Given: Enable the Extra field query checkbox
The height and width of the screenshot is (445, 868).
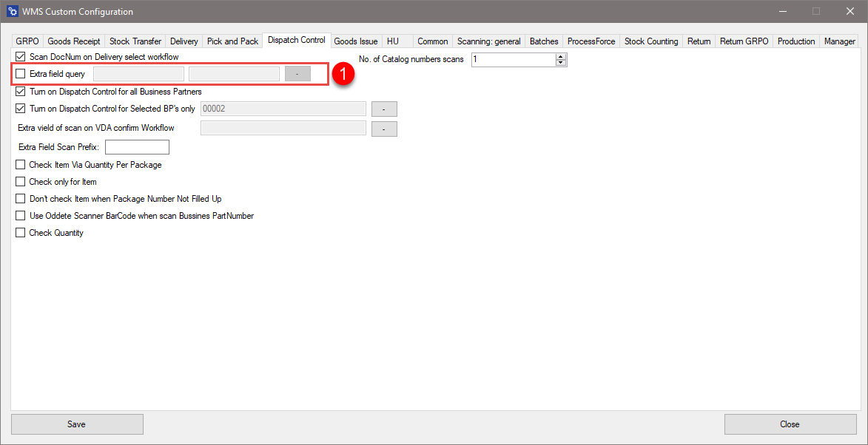Looking at the screenshot, I should (20, 74).
